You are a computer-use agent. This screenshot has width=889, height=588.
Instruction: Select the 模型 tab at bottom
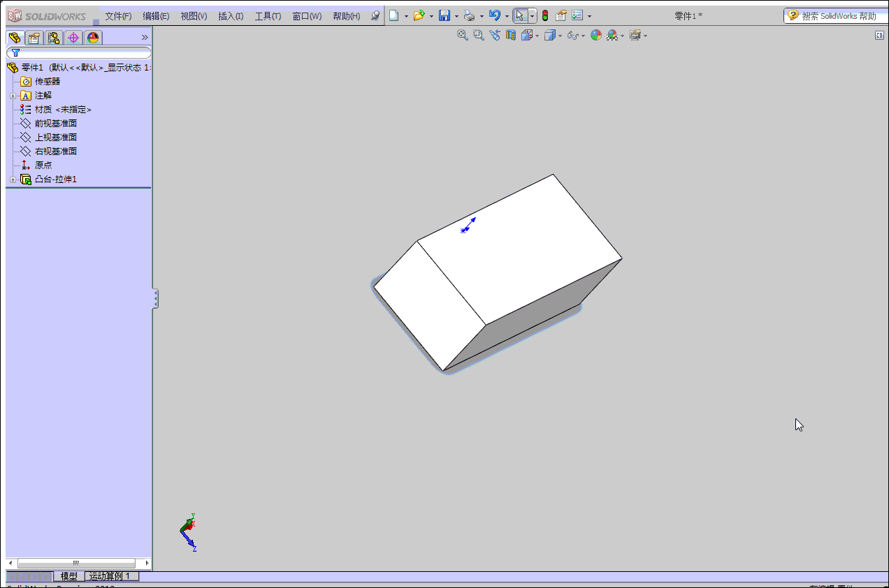pyautogui.click(x=69, y=576)
